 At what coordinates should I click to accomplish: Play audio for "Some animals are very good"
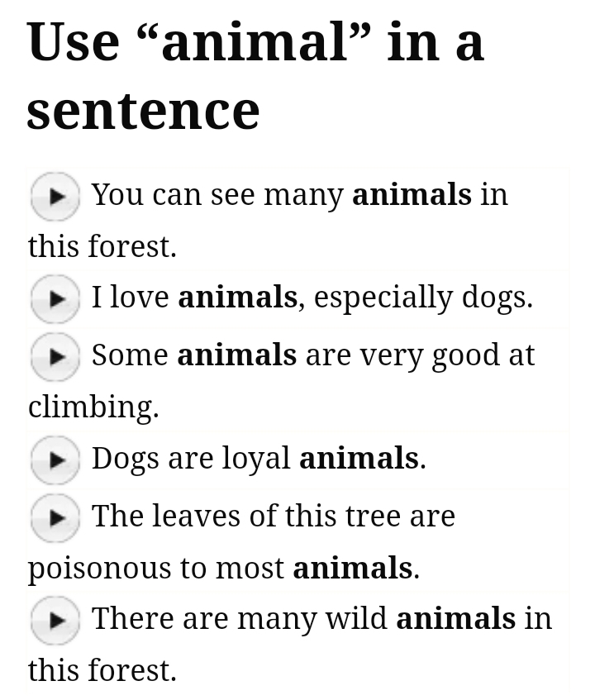(x=55, y=357)
